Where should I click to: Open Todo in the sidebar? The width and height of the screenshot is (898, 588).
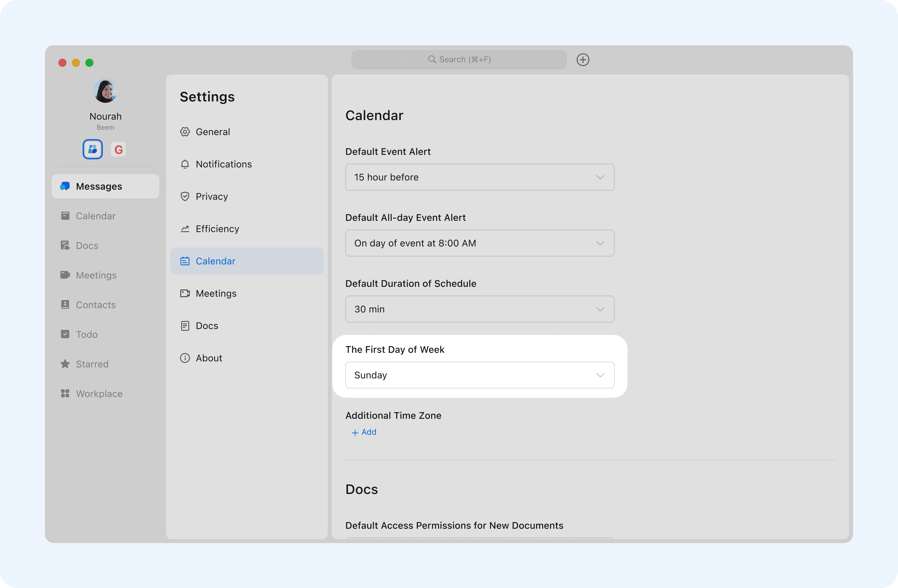pyautogui.click(x=86, y=334)
